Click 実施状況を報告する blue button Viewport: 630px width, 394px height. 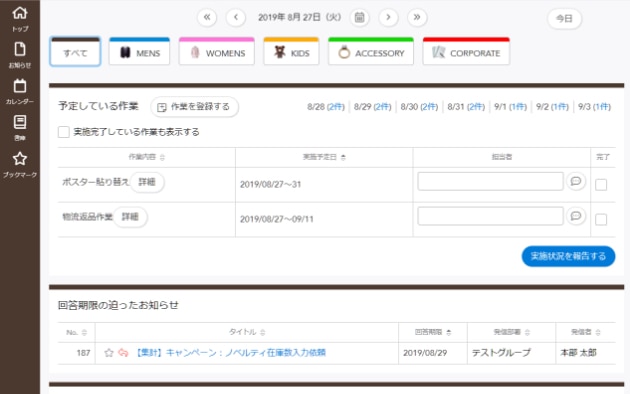tap(568, 256)
